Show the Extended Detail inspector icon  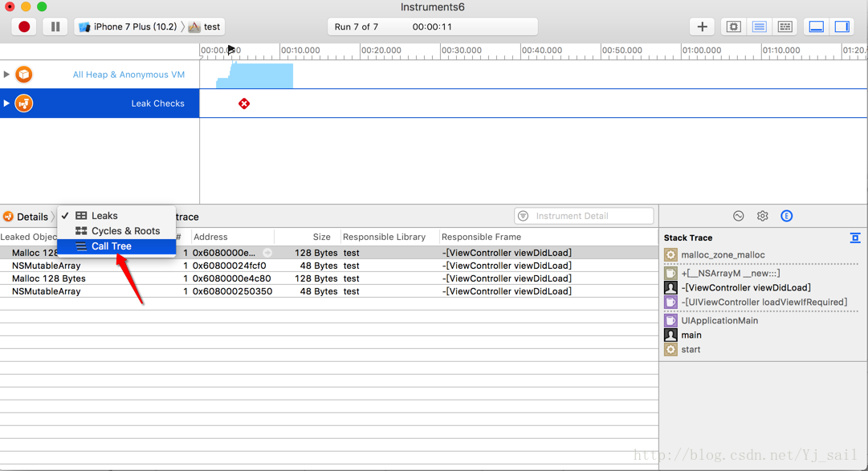[x=787, y=216]
